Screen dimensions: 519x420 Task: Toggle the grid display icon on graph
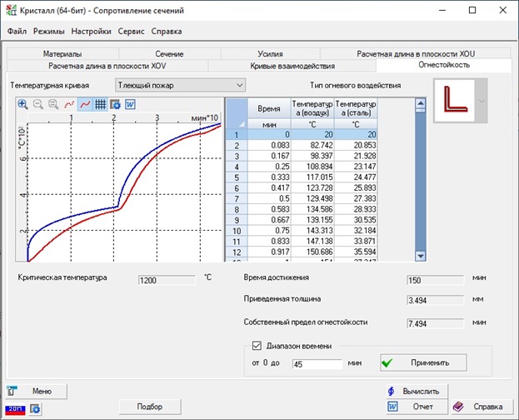99,104
